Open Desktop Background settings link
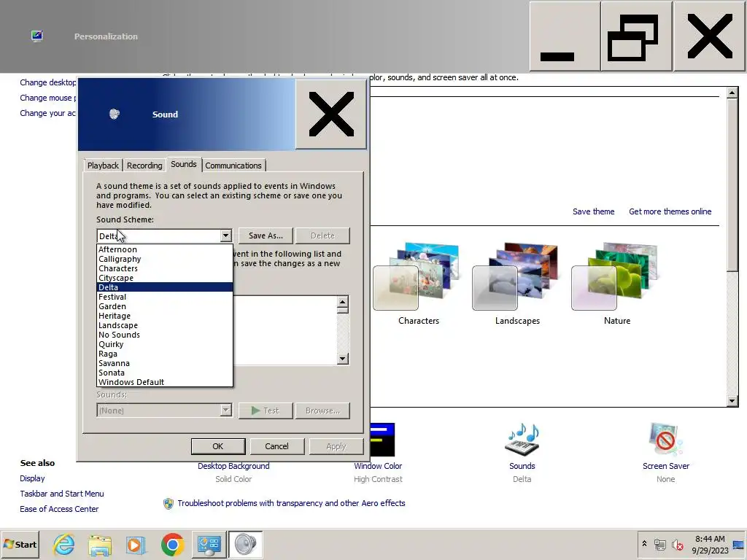The width and height of the screenshot is (747, 560). point(233,466)
